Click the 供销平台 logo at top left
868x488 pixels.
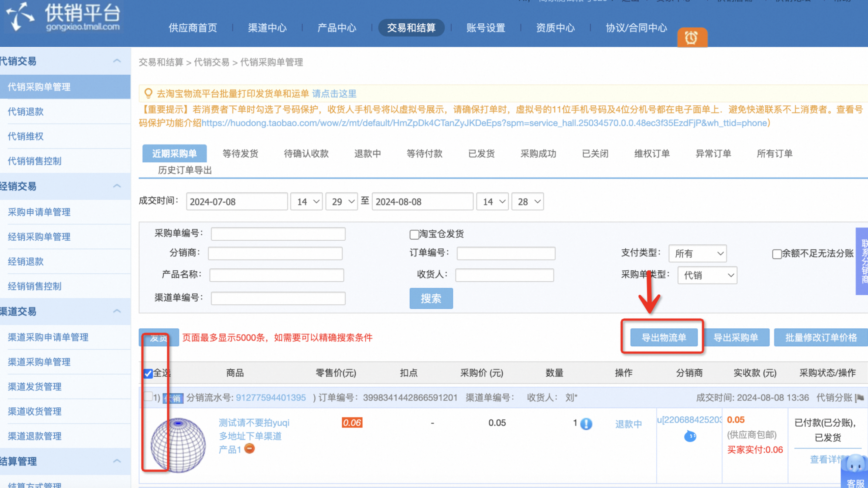(x=64, y=17)
